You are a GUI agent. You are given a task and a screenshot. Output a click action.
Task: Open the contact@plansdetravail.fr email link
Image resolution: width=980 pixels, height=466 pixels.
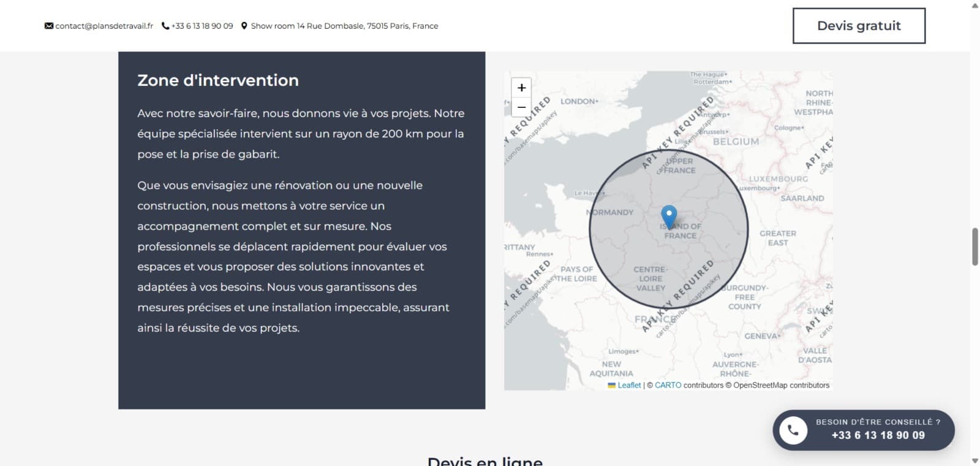[104, 26]
